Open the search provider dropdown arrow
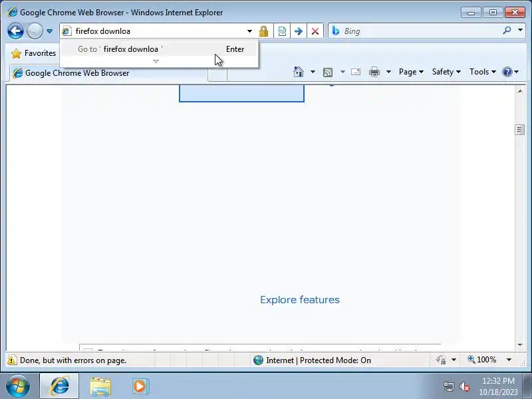 pyautogui.click(x=521, y=31)
